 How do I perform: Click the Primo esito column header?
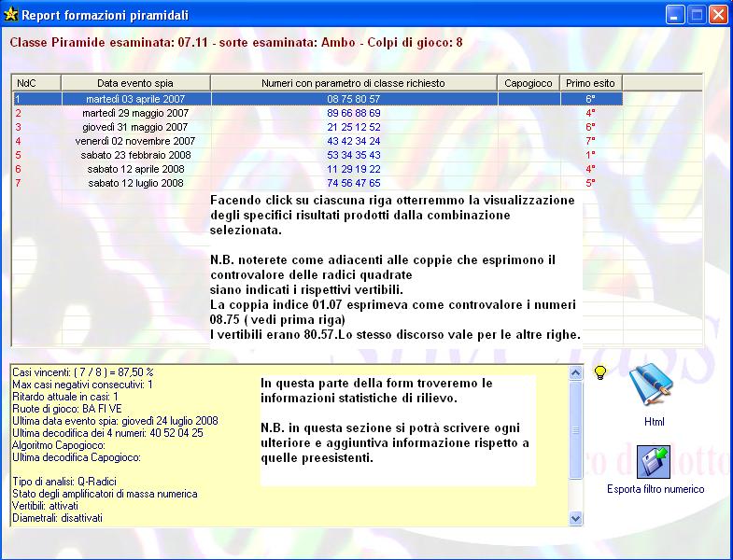tap(591, 83)
